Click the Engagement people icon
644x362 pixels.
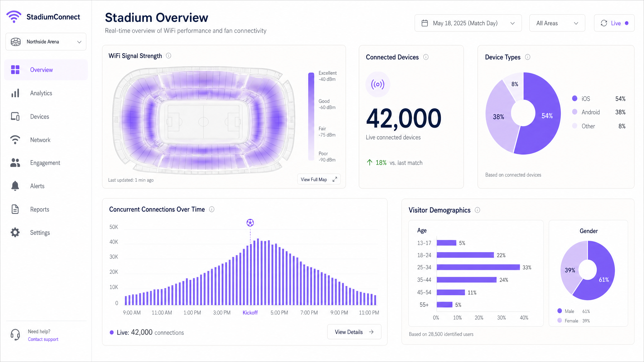click(x=15, y=163)
